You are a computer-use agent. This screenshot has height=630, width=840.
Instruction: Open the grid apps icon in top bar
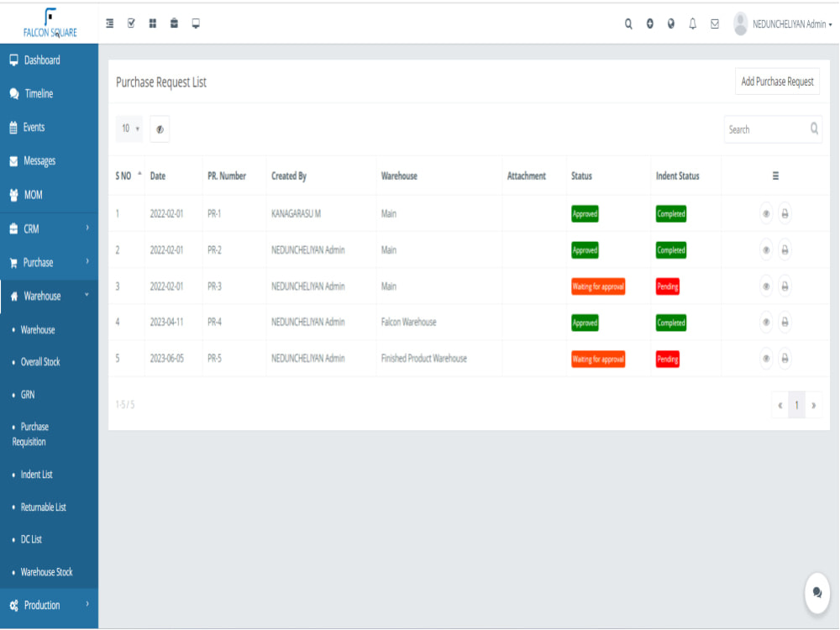pos(153,24)
